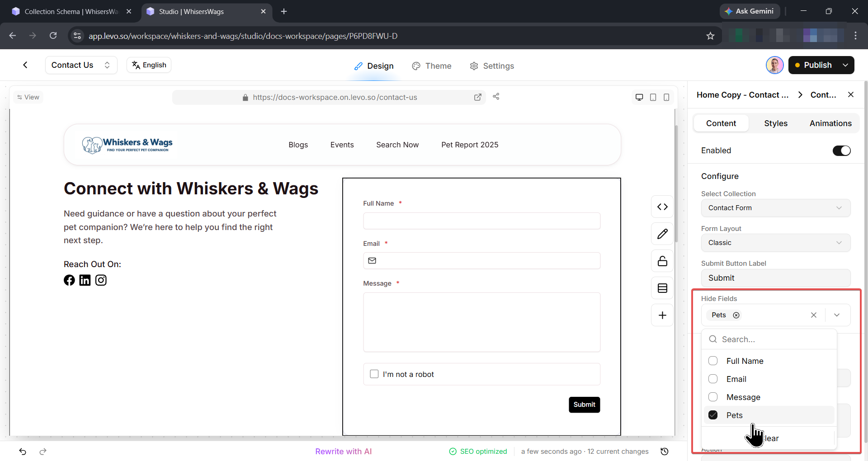Focus the Submit Button Label field
Screen dimensions: 868x461
click(x=775, y=278)
